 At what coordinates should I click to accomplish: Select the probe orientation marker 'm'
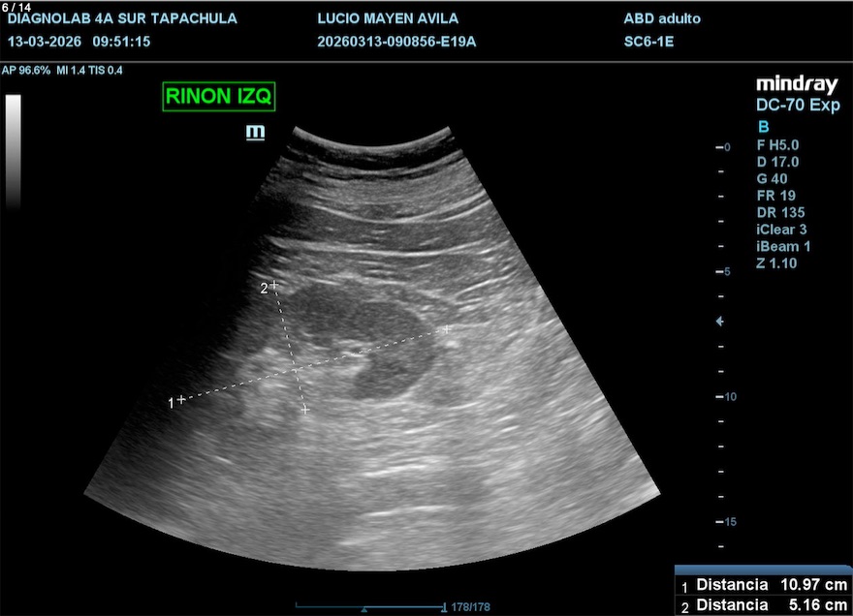pos(256,132)
